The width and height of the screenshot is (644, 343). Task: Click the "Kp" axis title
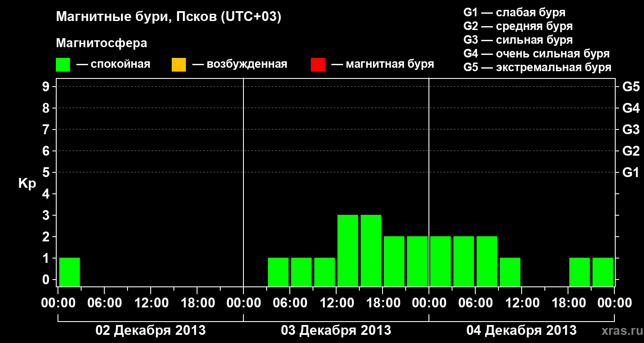[27, 184]
